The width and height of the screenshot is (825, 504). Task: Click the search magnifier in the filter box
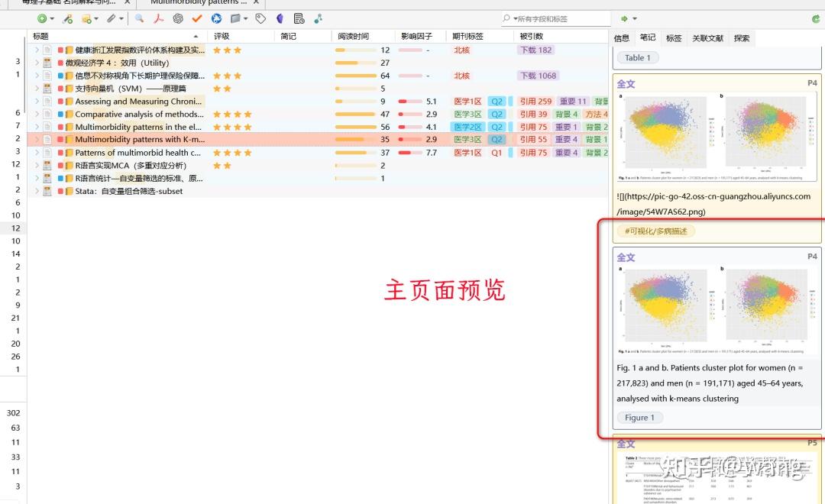(x=506, y=18)
